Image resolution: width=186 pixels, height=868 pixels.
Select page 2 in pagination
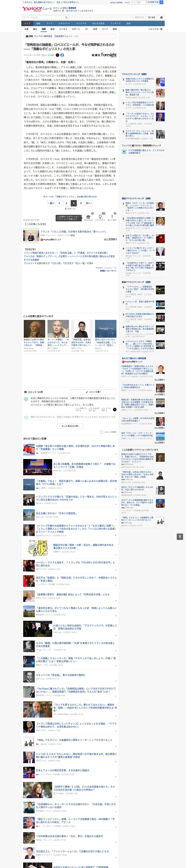pyautogui.click(x=66, y=203)
